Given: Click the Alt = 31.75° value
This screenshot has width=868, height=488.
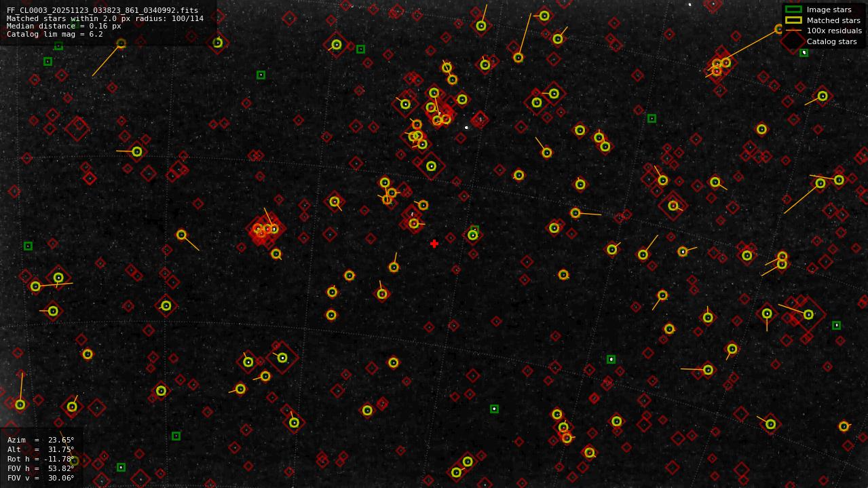Looking at the screenshot, I should (x=41, y=449).
